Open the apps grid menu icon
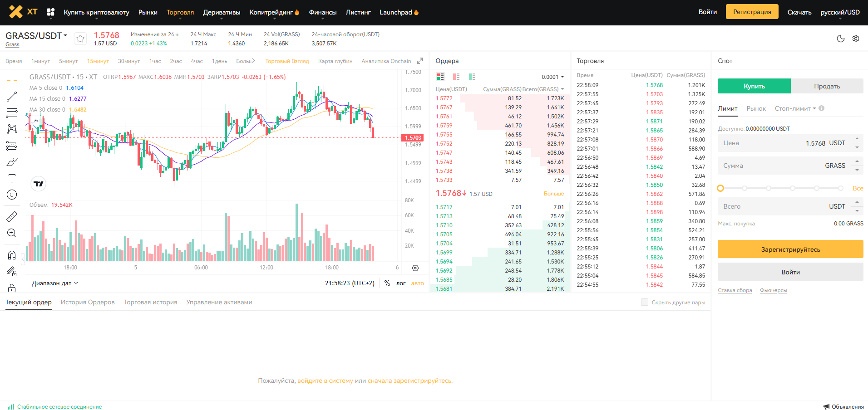This screenshot has height=410, width=868. pyautogui.click(x=50, y=12)
